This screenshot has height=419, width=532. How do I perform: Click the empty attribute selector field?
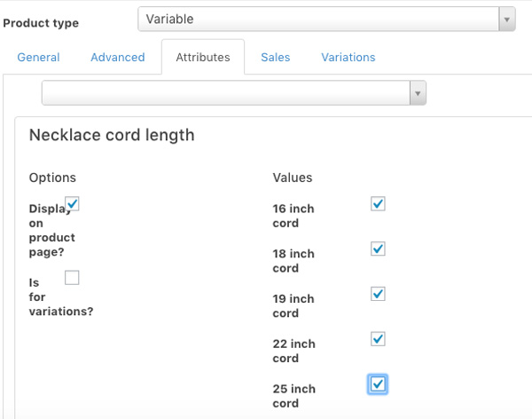226,92
